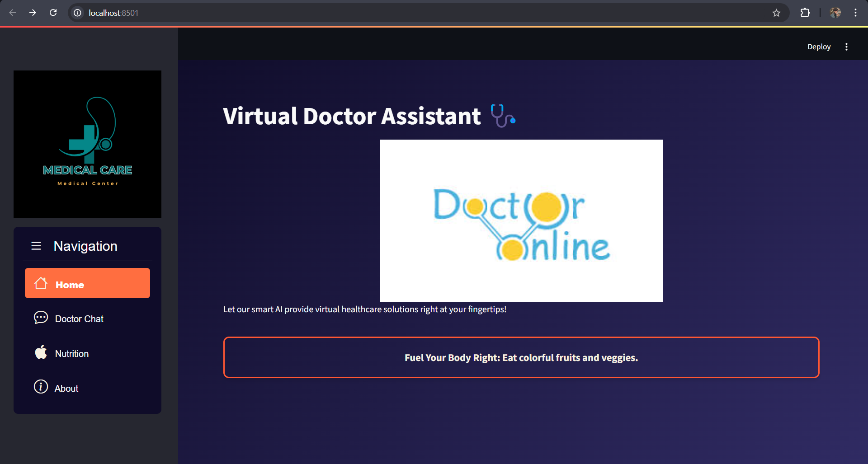Screen dimensions: 868x464
Task: Open the Nutrition page
Action: pos(87,353)
